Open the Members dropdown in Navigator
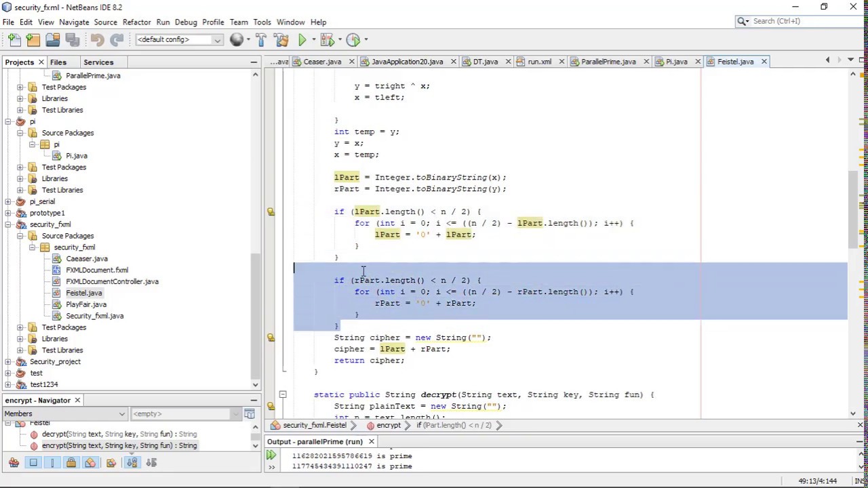The width and height of the screenshot is (868, 488). [x=65, y=414]
